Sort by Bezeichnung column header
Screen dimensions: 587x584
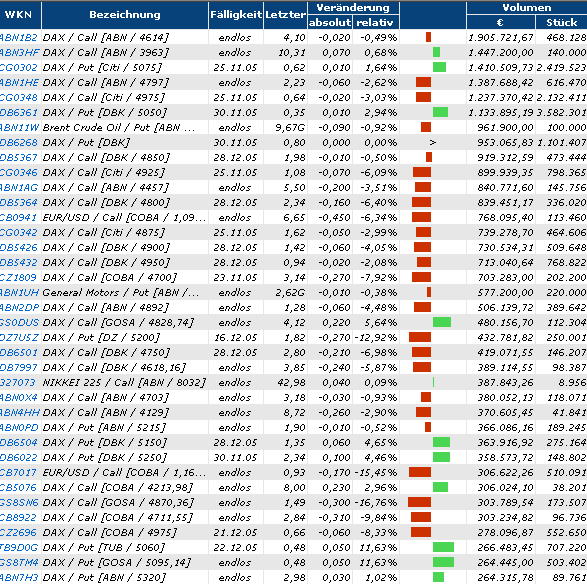[x=125, y=15]
